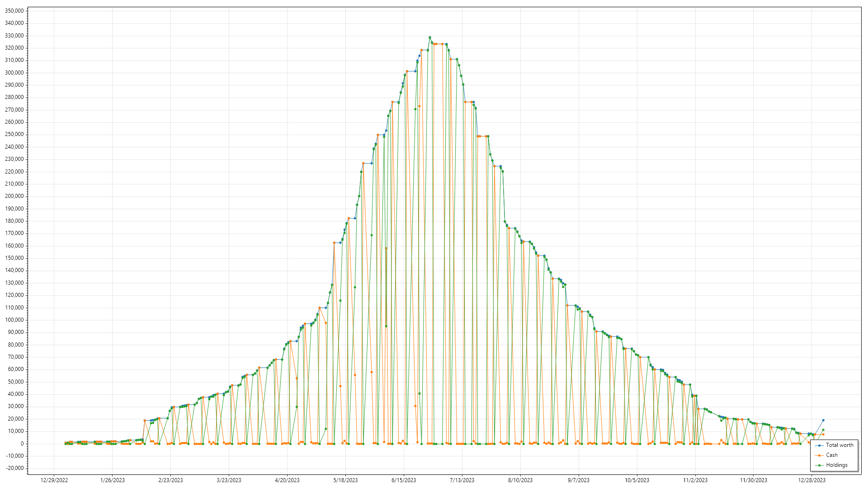The image size is (868, 488).
Task: Click the final blue Total worth point
Action: (x=823, y=420)
